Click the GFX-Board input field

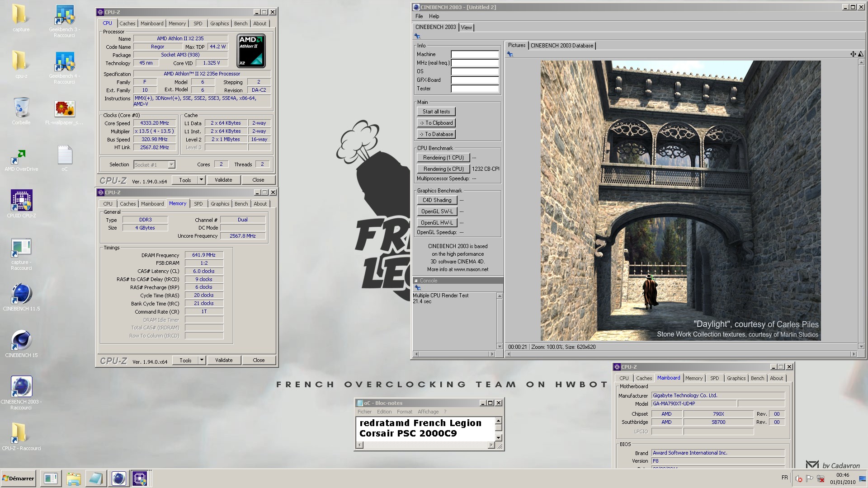pos(475,80)
